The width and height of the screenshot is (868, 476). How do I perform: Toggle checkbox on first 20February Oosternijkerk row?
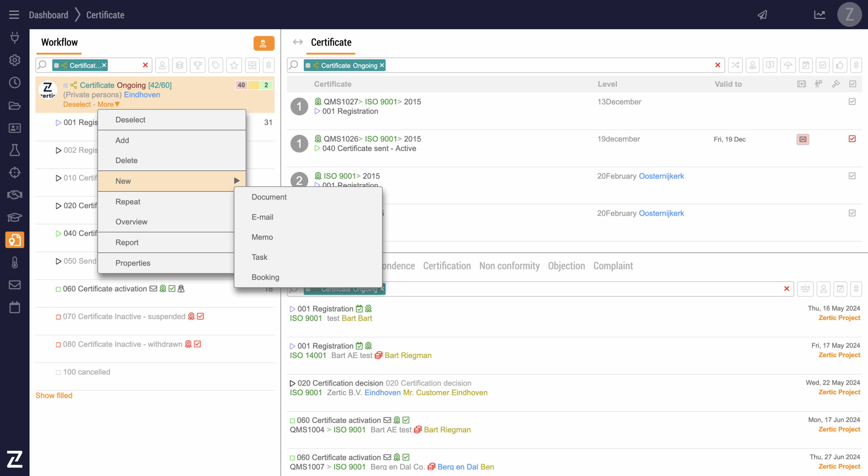point(852,176)
